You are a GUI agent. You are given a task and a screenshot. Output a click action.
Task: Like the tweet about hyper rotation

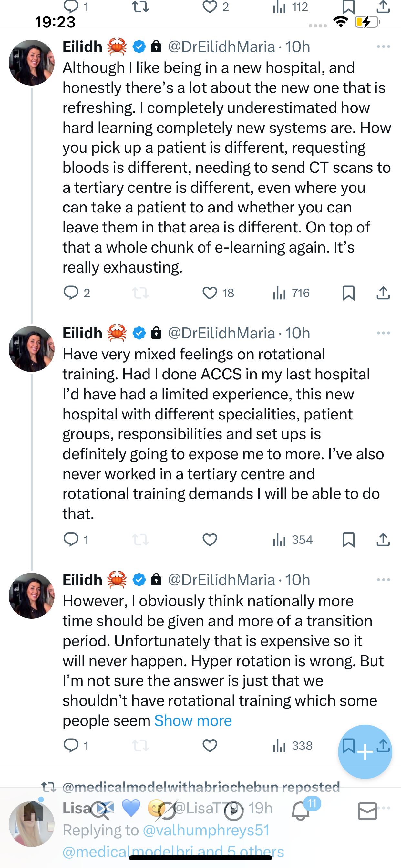(x=210, y=746)
